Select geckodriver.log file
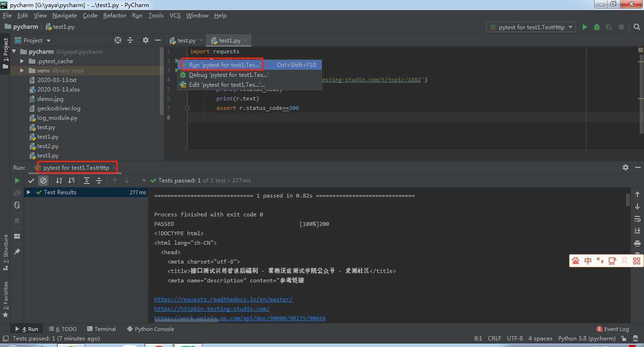644x347 pixels. pyautogui.click(x=58, y=108)
